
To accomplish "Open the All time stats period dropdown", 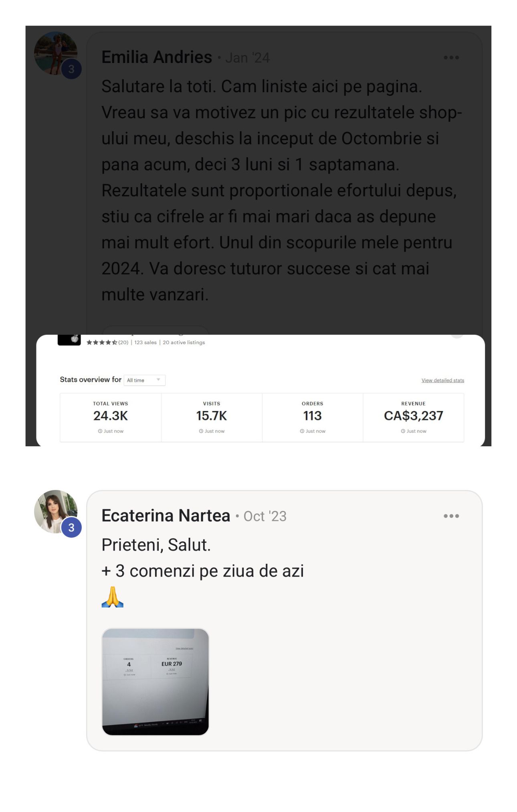I will click(144, 380).
